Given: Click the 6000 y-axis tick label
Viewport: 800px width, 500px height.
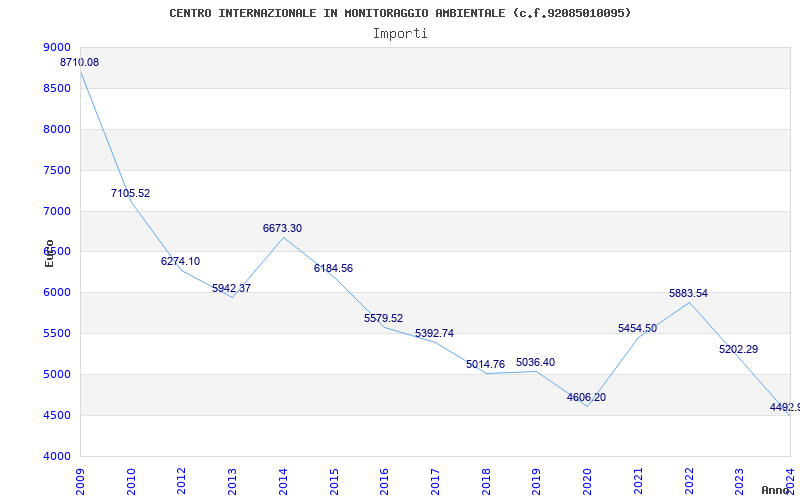Looking at the screenshot, I should point(57,293).
